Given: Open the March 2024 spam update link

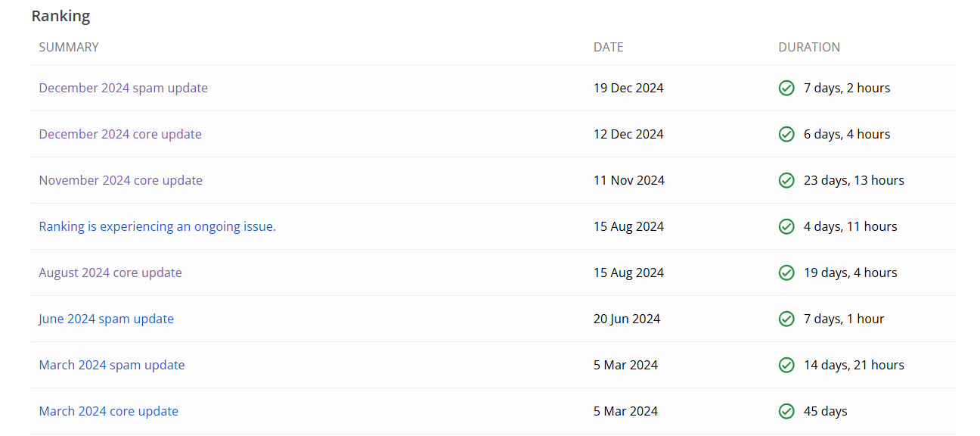Looking at the screenshot, I should click(112, 365).
